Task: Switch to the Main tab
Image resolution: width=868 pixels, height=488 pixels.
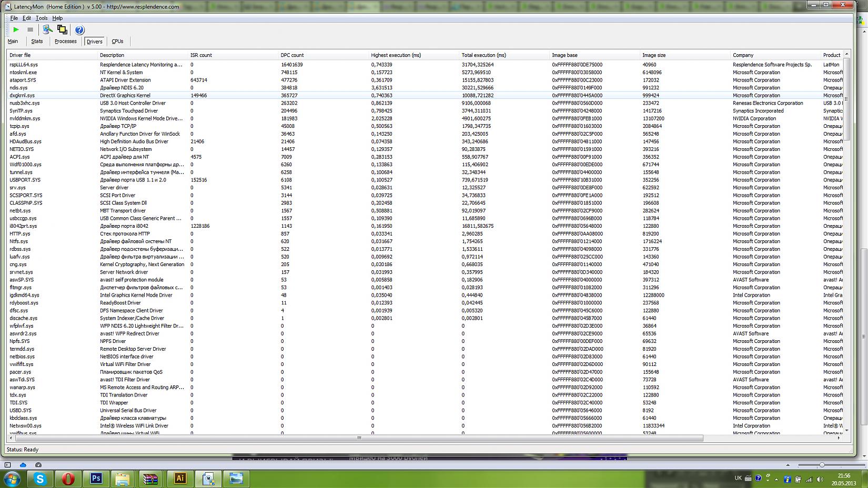Action: pos(13,41)
